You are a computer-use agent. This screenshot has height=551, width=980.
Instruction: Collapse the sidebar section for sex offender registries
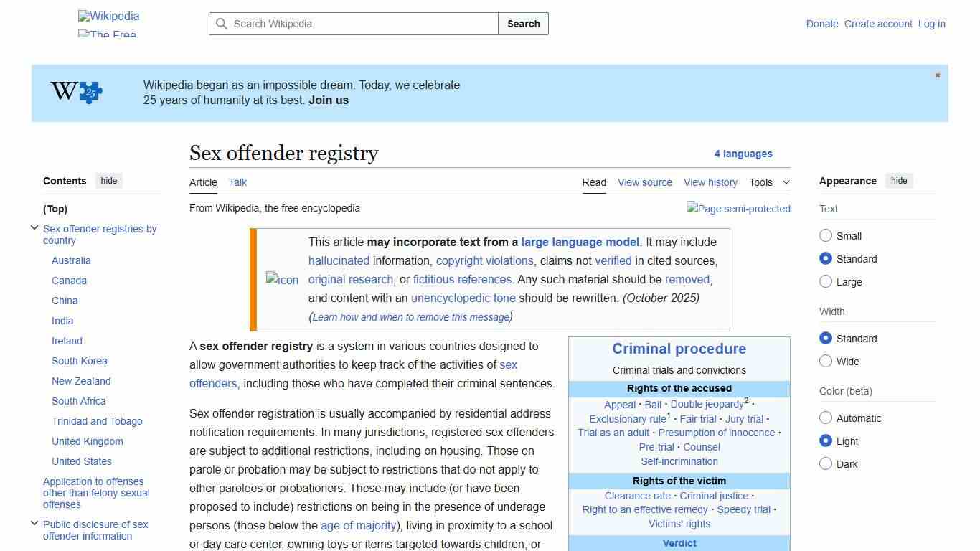(x=34, y=227)
